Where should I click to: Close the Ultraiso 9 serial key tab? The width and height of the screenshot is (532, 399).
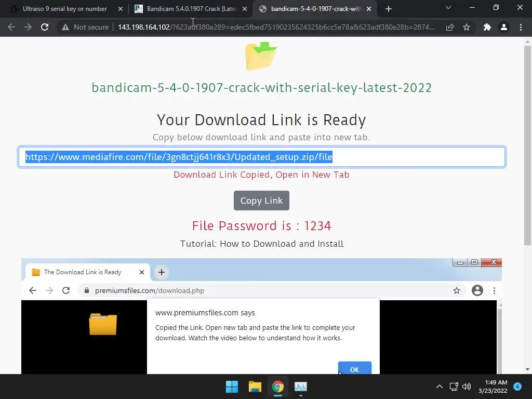pyautogui.click(x=121, y=9)
